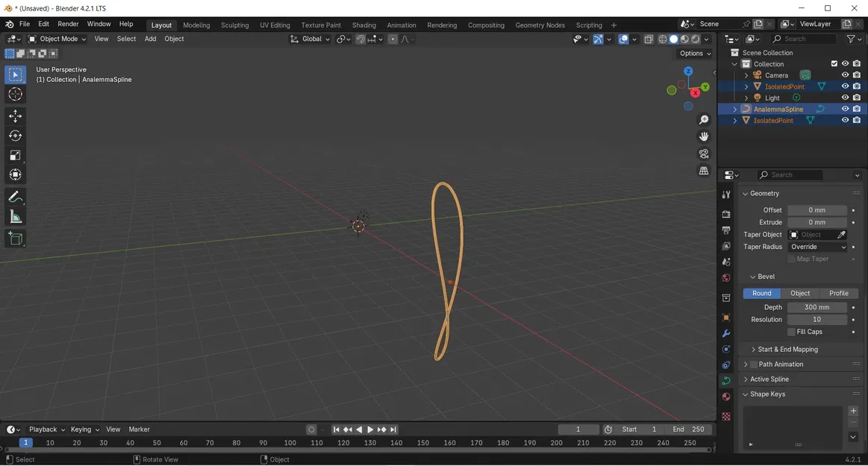Toggle camera view in viewport

point(704,154)
